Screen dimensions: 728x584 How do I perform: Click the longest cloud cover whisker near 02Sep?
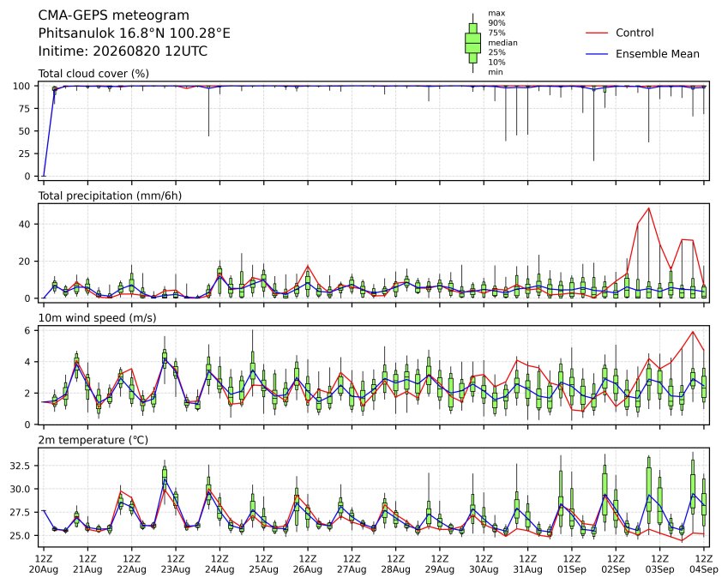594,124
